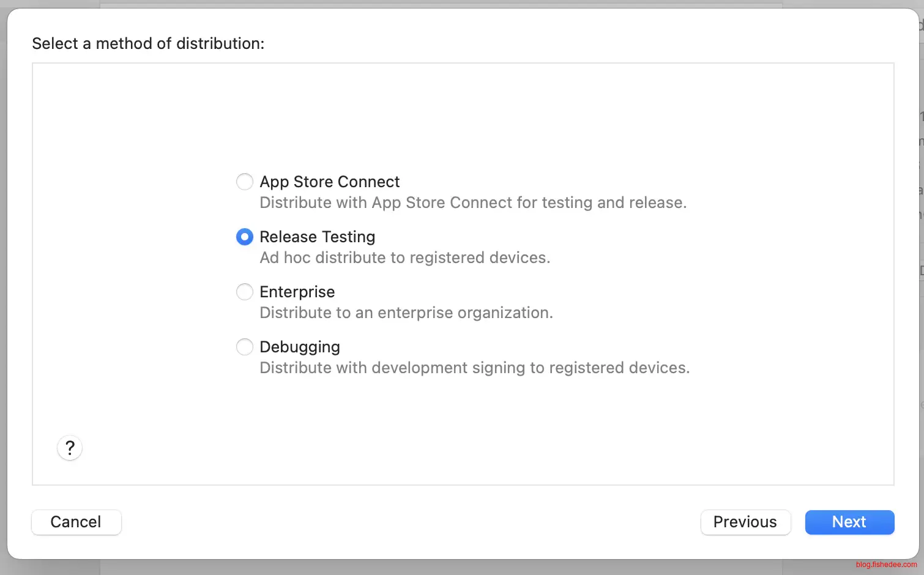
Task: Click 'Ad hoc distribute to registered devices' text
Action: [404, 258]
